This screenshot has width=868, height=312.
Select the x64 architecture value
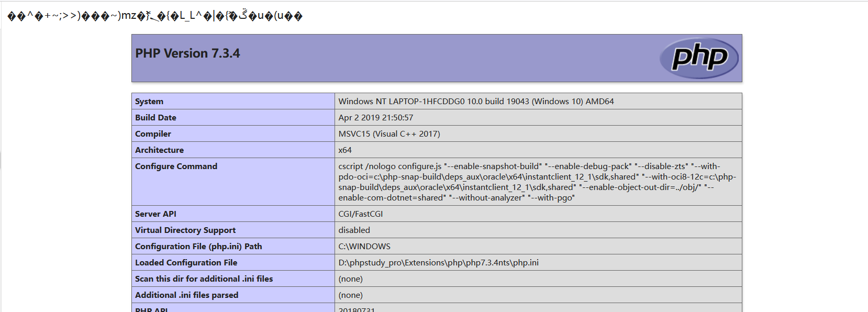(345, 150)
